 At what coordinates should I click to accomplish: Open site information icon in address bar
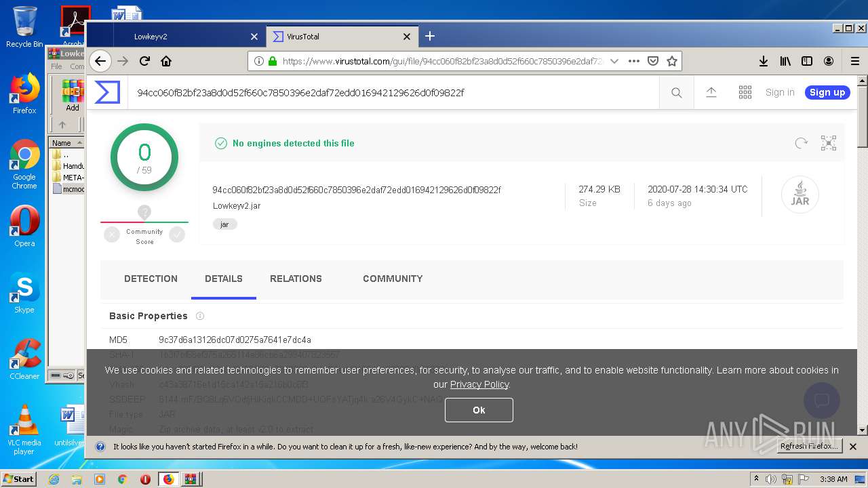pyautogui.click(x=259, y=61)
